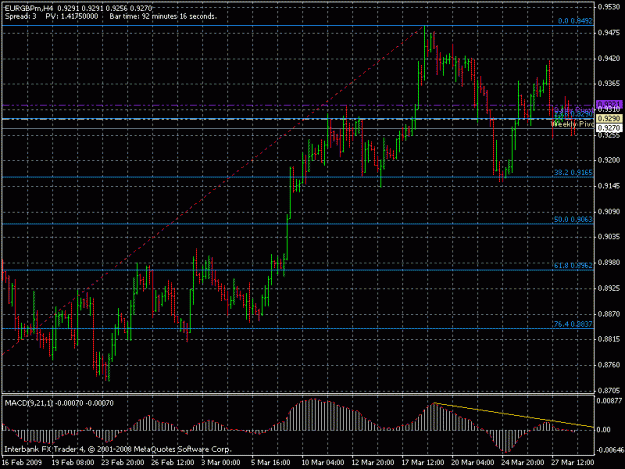Click the 0.8980 price axis value
This screenshot has width=625, height=469.
click(x=609, y=262)
